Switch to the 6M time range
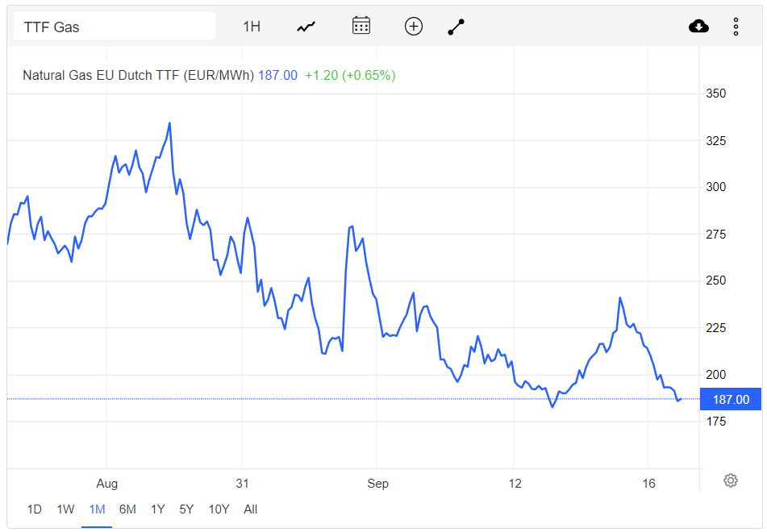The height and width of the screenshot is (532, 767). coord(127,509)
